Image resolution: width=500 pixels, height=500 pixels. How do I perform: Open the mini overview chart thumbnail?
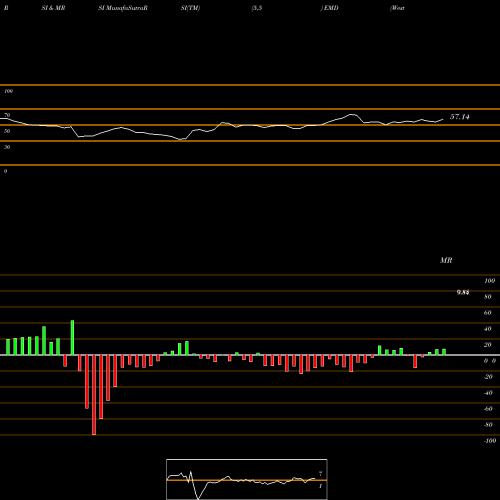[x=247, y=479]
